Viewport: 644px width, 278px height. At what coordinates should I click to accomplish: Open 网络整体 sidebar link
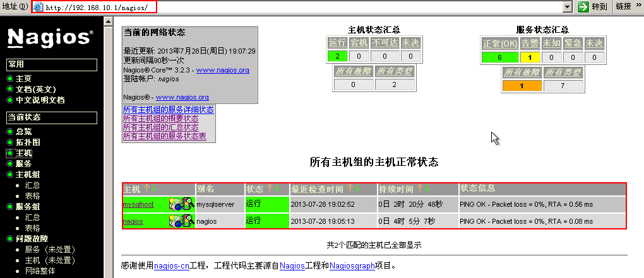[40, 270]
